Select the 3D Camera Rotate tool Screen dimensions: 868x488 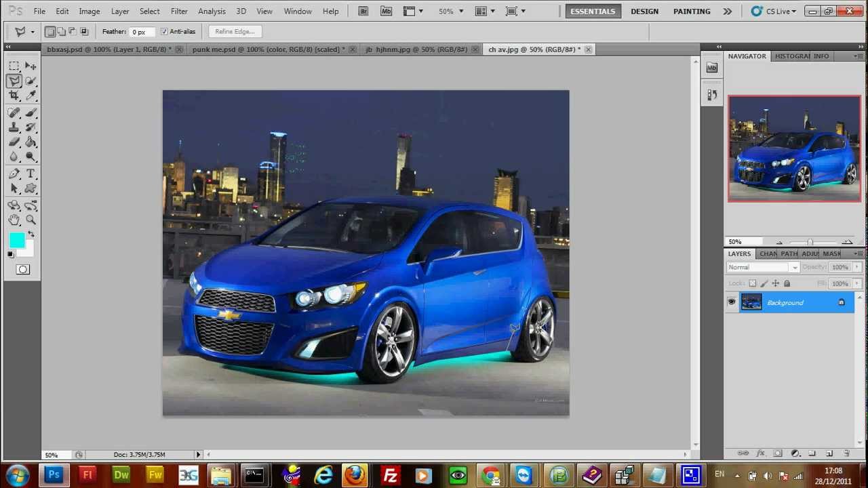31,205
